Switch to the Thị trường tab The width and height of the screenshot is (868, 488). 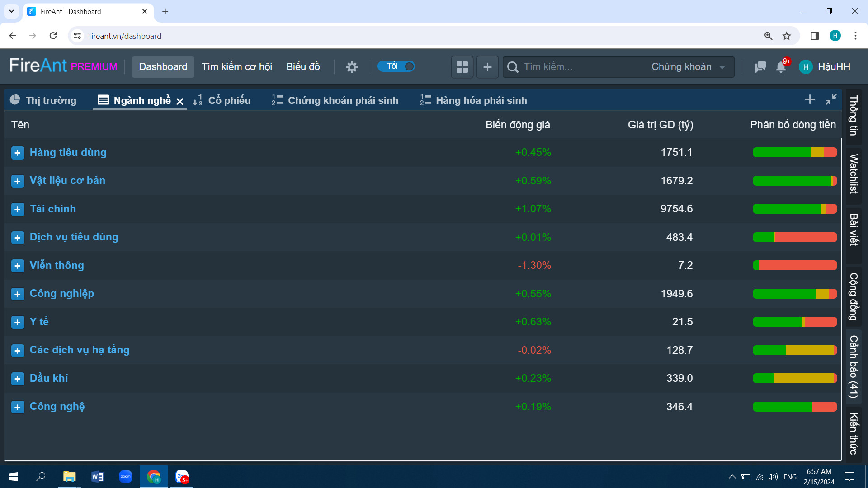[x=43, y=100]
